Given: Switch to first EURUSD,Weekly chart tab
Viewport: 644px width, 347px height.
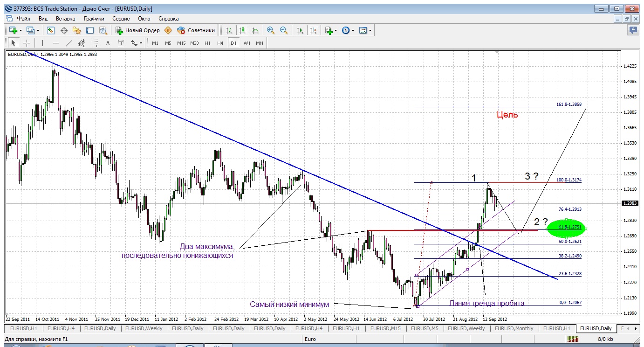Looking at the screenshot, I should [x=144, y=328].
